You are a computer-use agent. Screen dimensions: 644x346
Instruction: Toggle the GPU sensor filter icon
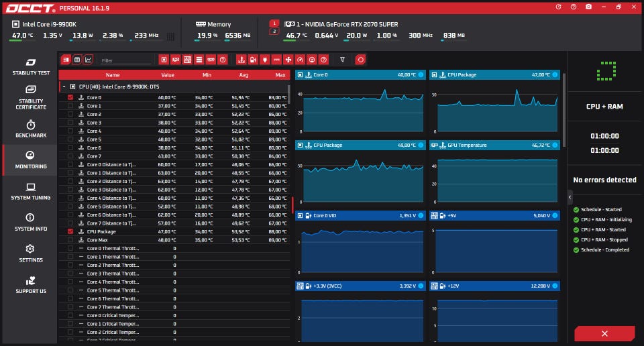[x=176, y=60]
